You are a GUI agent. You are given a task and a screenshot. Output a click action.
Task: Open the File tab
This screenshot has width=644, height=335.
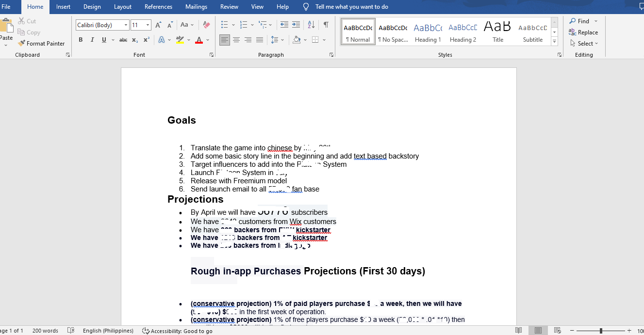6,7
